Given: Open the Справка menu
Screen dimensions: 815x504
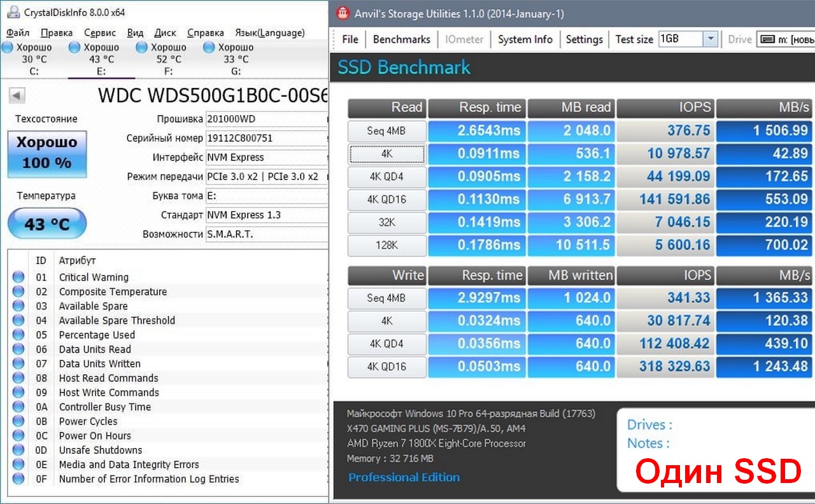Looking at the screenshot, I should 206,32.
